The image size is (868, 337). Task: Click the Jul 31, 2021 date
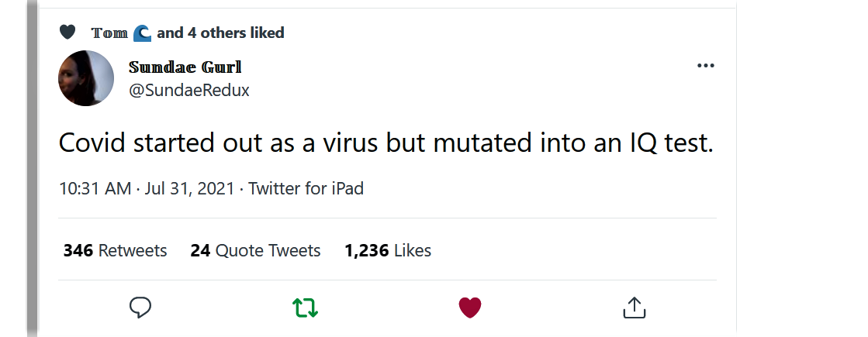tap(189, 188)
